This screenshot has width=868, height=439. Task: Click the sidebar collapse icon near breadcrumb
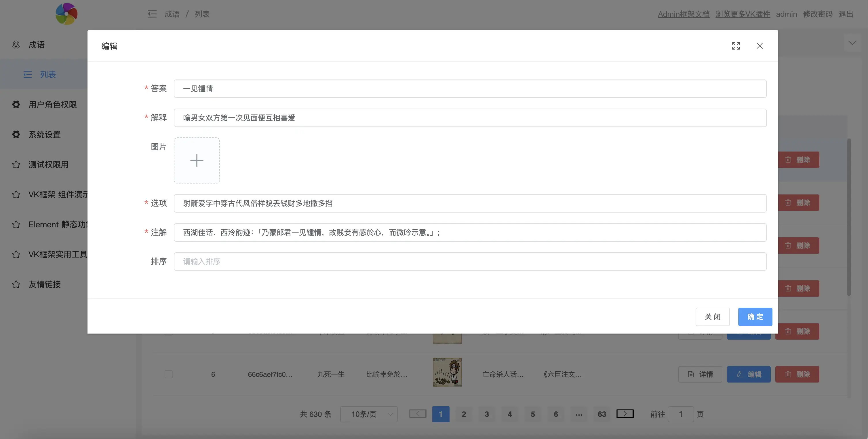point(152,14)
